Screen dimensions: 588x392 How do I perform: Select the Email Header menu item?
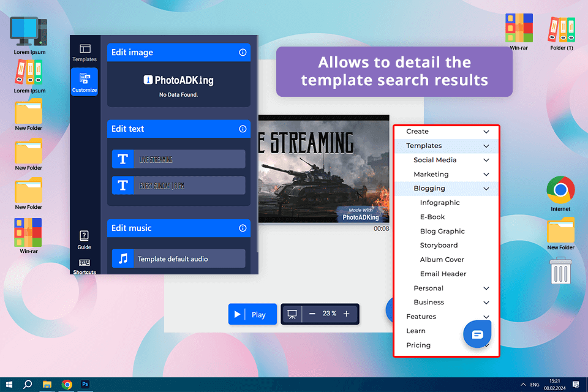[x=443, y=274]
